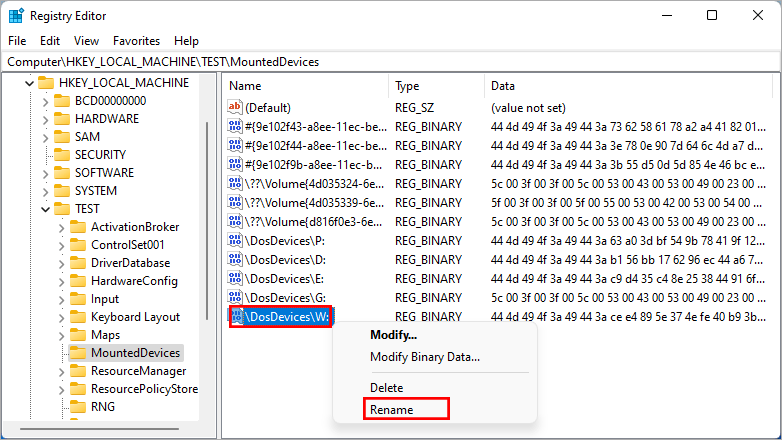Select the ResourcePolicyStore key
The height and width of the screenshot is (440, 782).
[144, 389]
